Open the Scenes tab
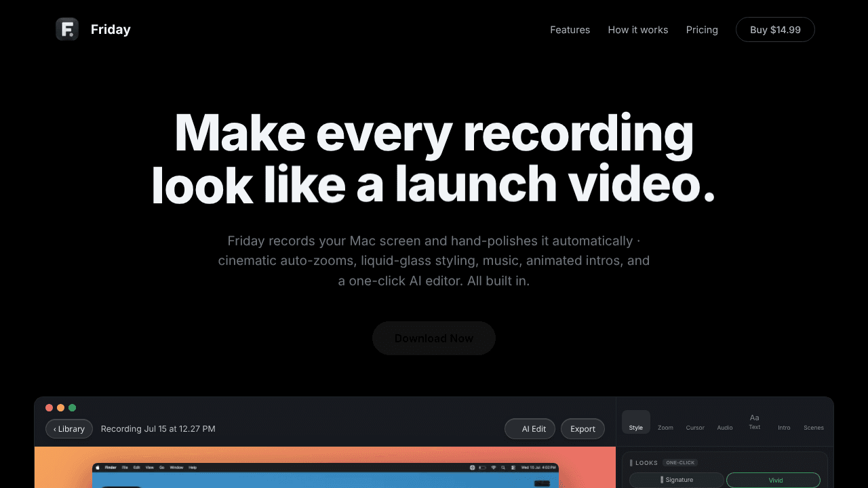 814,428
